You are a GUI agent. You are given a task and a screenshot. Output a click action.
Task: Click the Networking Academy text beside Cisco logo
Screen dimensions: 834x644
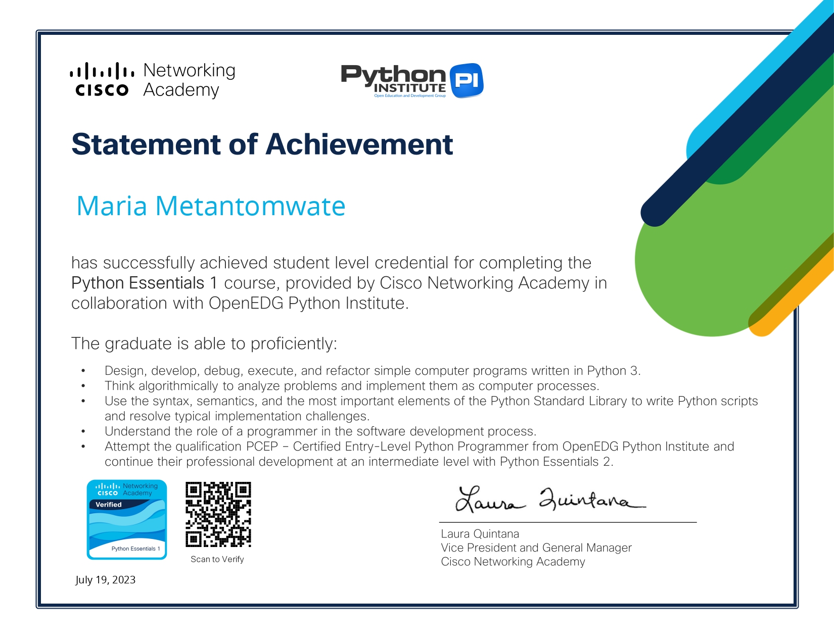[189, 80]
